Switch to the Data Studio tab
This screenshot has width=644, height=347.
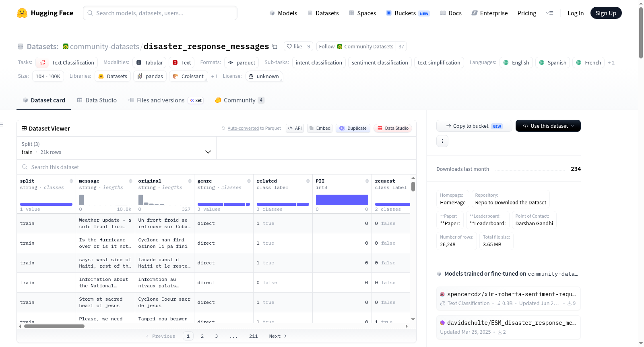pos(97,100)
